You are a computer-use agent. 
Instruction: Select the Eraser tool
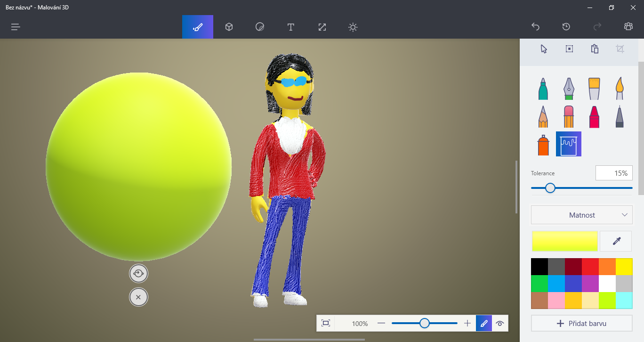pyautogui.click(x=569, y=116)
